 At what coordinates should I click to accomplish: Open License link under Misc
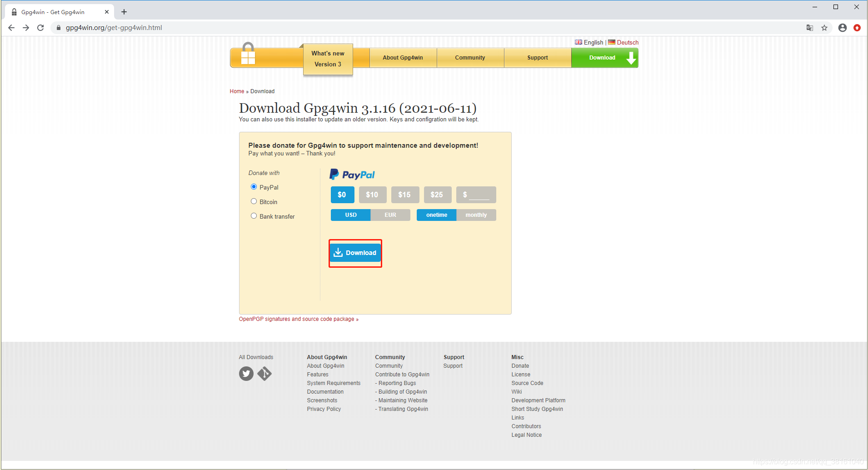coord(521,375)
